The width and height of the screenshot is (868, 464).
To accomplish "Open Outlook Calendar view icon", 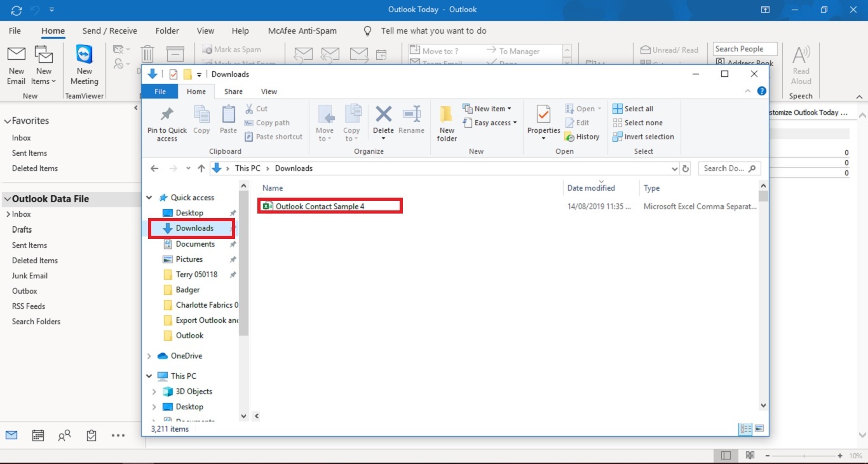I will tap(38, 435).
